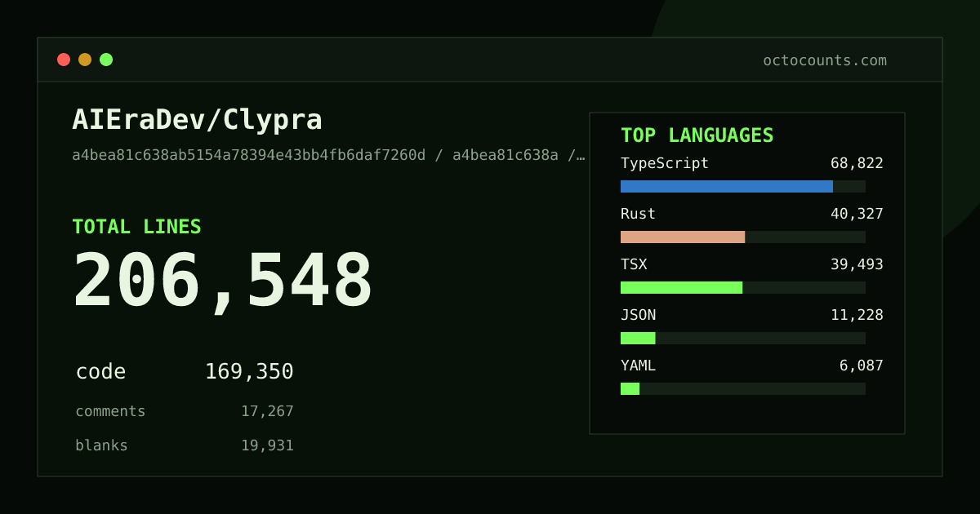Click the blanks row label
The height and width of the screenshot is (514, 980).
101,445
